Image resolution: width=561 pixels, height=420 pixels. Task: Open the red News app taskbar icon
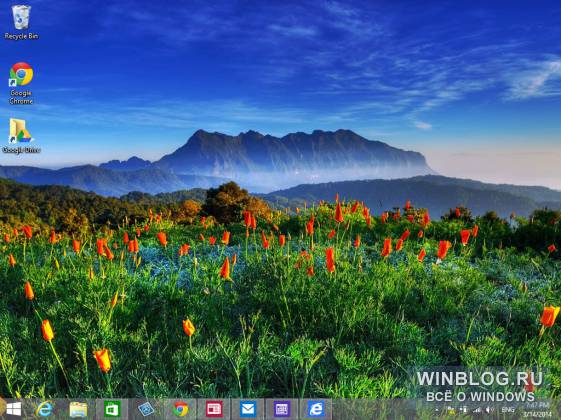click(214, 409)
